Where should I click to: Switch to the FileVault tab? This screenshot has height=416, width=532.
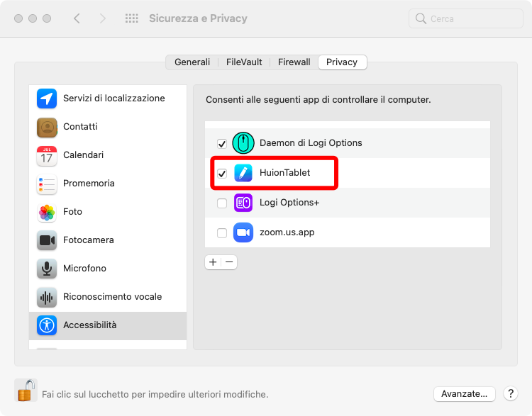[243, 62]
